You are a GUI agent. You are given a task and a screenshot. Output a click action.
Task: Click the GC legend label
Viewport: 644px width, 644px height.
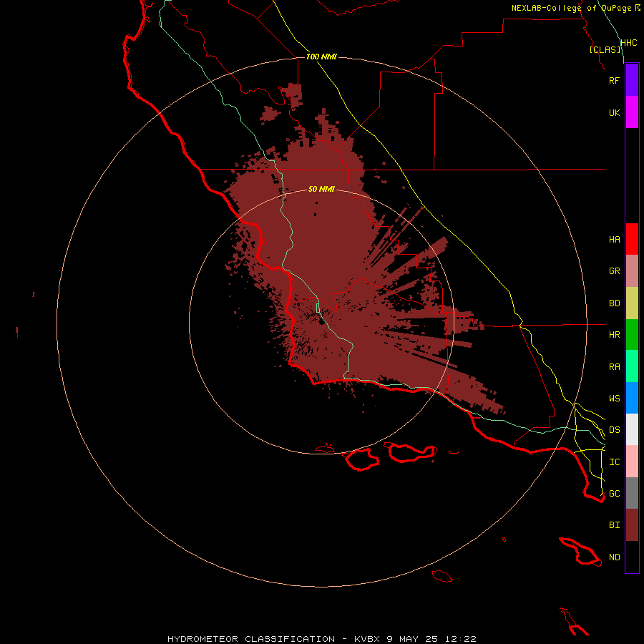coord(614,494)
